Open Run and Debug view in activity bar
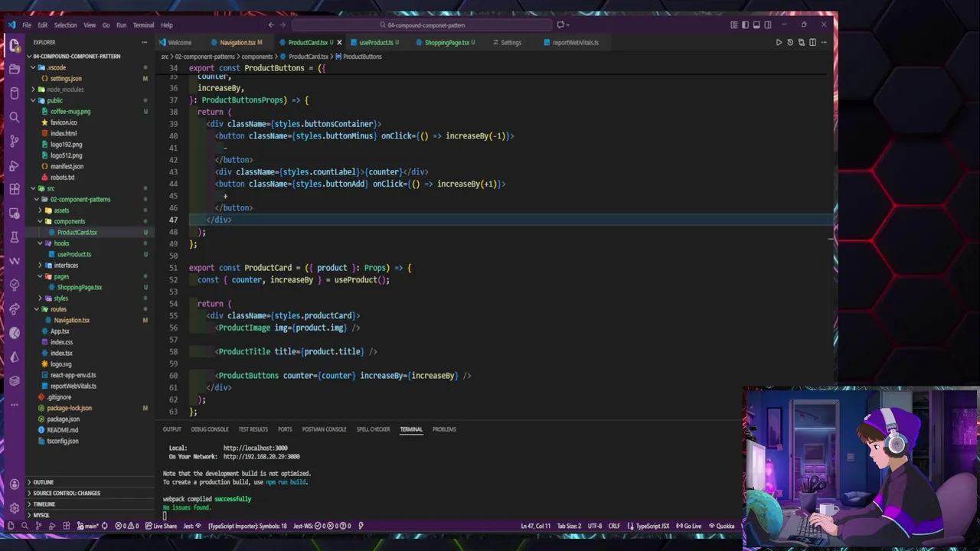Screen dimensions: 980x551 [14, 165]
